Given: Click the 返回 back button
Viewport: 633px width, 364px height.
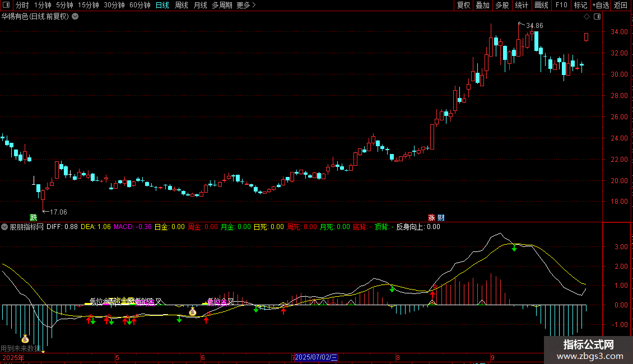Looking at the screenshot, I should (621, 5).
